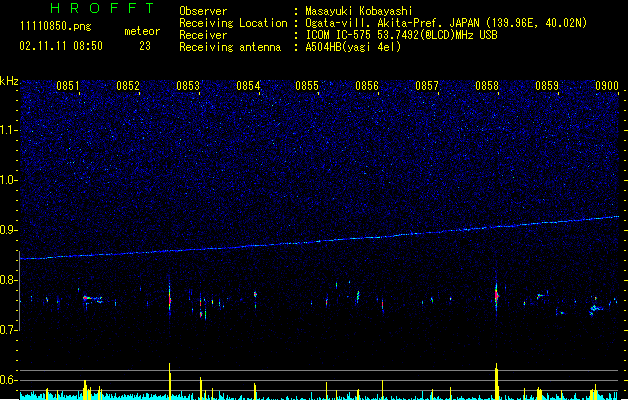Click the HROFFT title text

pos(103,8)
